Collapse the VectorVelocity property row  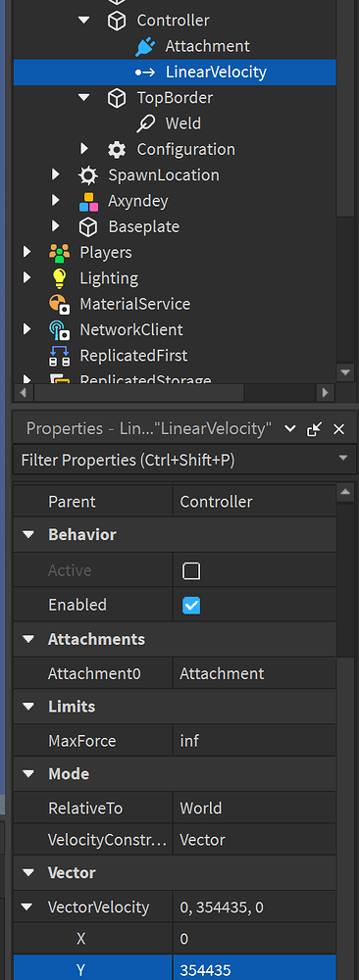tap(28, 907)
